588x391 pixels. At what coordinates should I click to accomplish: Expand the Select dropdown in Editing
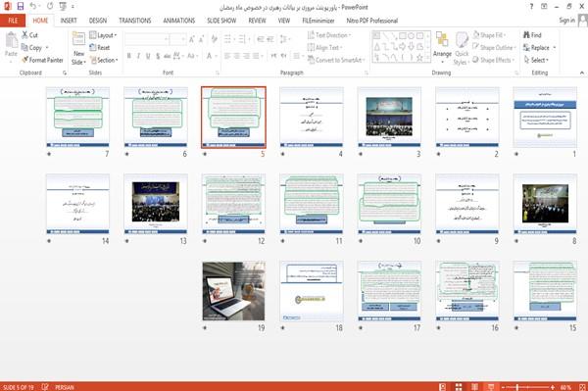pyautogui.click(x=537, y=60)
